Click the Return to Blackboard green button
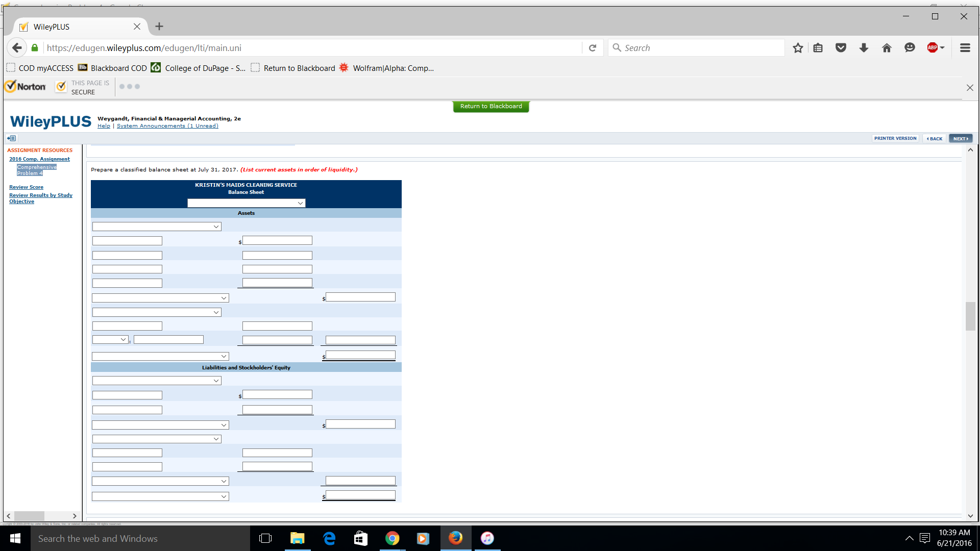980x551 pixels. point(491,106)
